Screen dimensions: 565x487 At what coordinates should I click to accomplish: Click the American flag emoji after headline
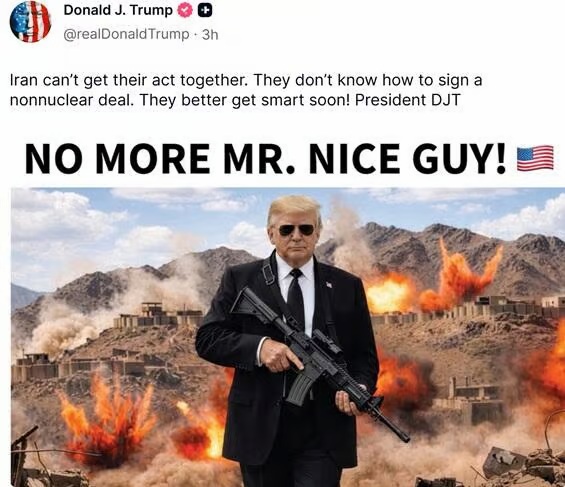point(535,158)
